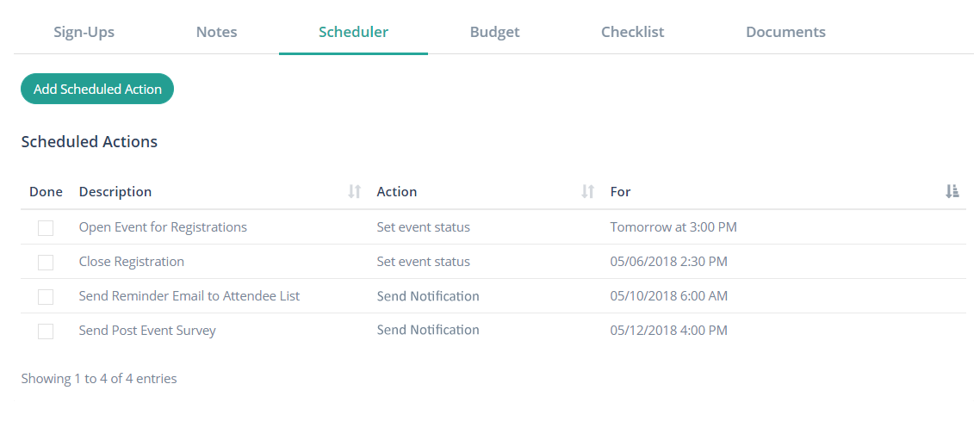Open the Checklist tab
Image resolution: width=980 pixels, height=446 pixels.
click(x=632, y=32)
